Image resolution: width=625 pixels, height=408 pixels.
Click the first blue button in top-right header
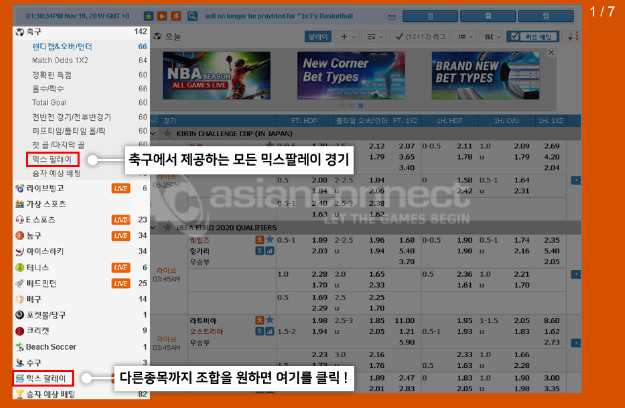(430, 16)
